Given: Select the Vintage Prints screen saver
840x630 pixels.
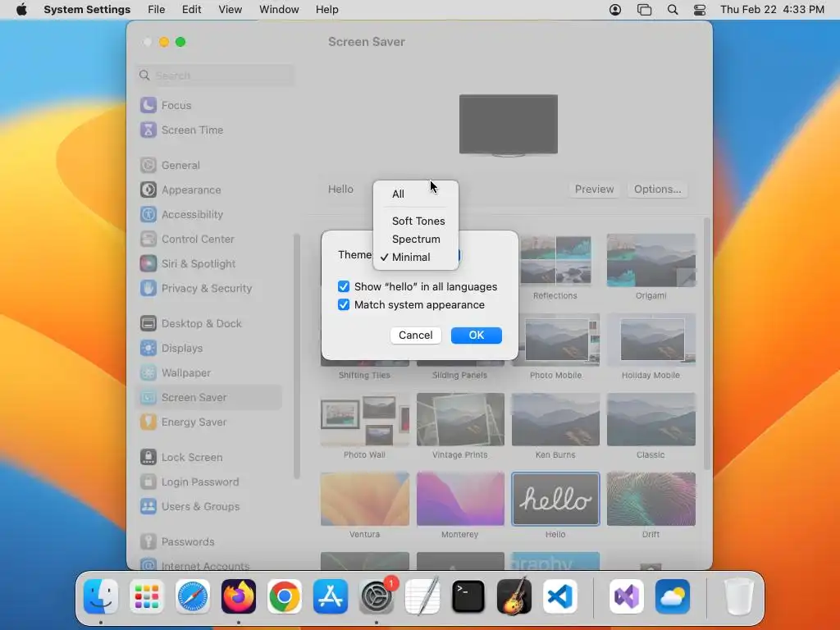Looking at the screenshot, I should tap(460, 419).
